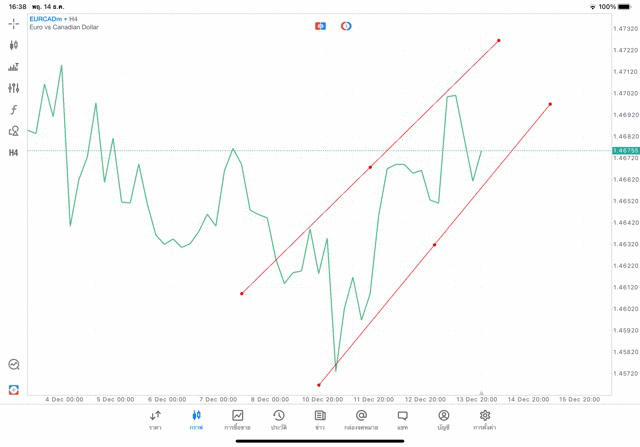Open the chart indicators list icon
Viewport: 640px width, 447px height.
[x=14, y=67]
